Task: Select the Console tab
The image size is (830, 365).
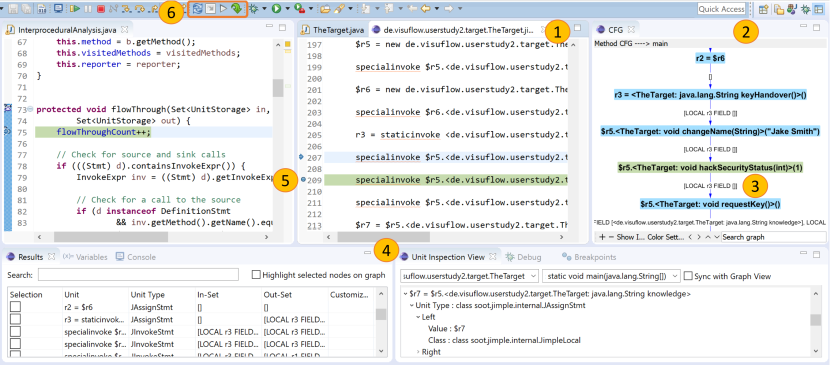Action: tap(136, 257)
